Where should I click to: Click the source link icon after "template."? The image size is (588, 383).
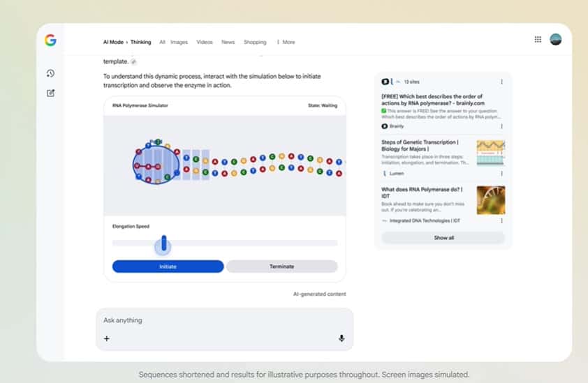point(133,62)
